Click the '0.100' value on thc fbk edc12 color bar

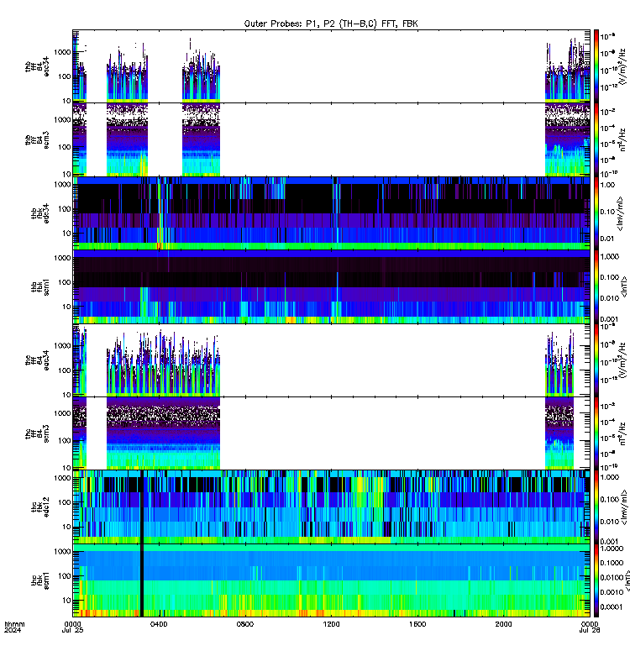pyautogui.click(x=610, y=499)
